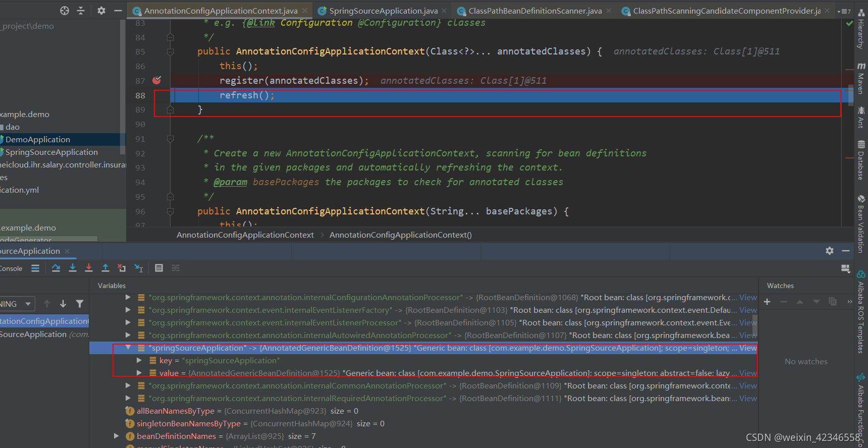The height and width of the screenshot is (448, 868).
Task: Close the ClassPathBeanDefinitionScanner.java tab
Action: tap(609, 11)
